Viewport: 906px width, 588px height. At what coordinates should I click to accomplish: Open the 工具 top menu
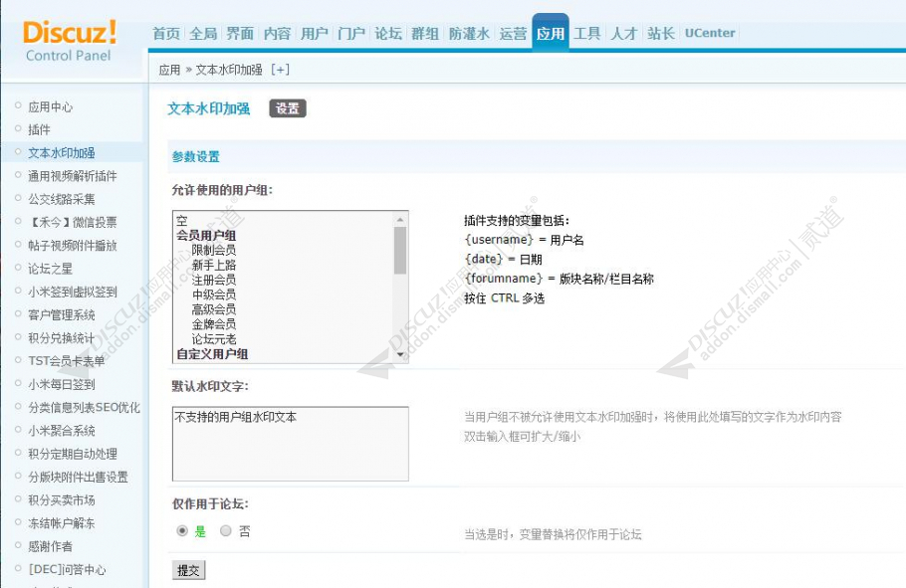(587, 34)
